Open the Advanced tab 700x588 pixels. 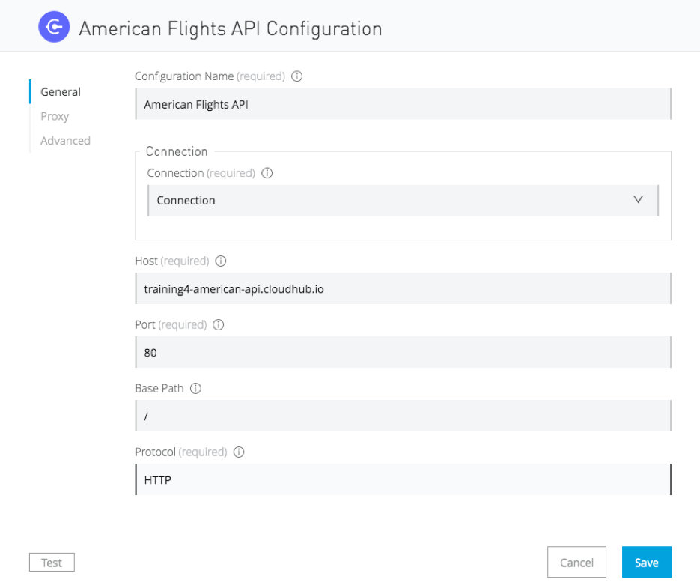click(66, 141)
